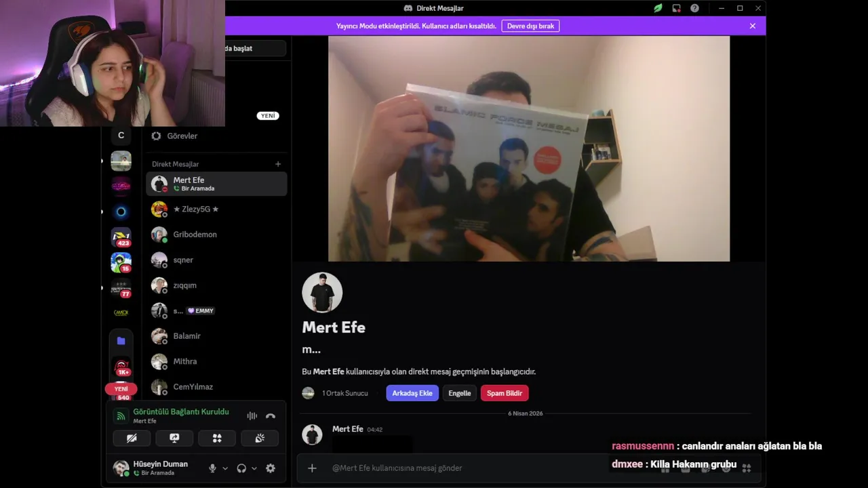Turn on camera in call panel
The width and height of the screenshot is (868, 488).
pyautogui.click(x=132, y=439)
